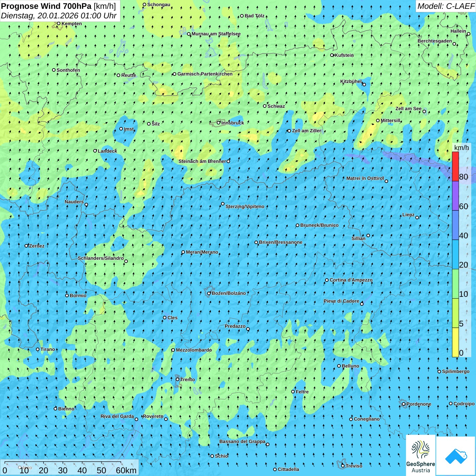Viewport: 476px width, 476px height.
Task: Select the Brixen/Bressanone label
Action: click(x=280, y=242)
